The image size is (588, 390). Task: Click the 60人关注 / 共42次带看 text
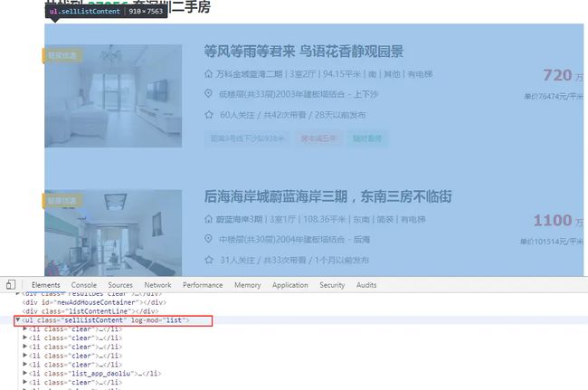(x=263, y=115)
